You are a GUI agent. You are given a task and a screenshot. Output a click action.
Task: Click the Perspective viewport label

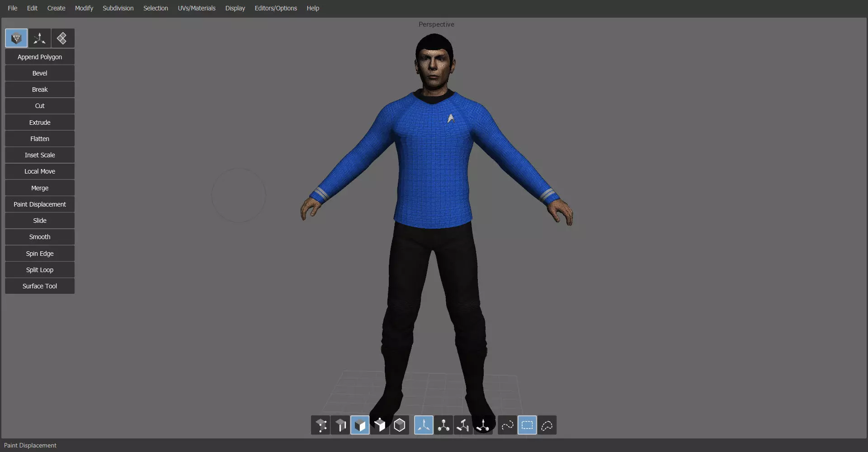pos(436,24)
